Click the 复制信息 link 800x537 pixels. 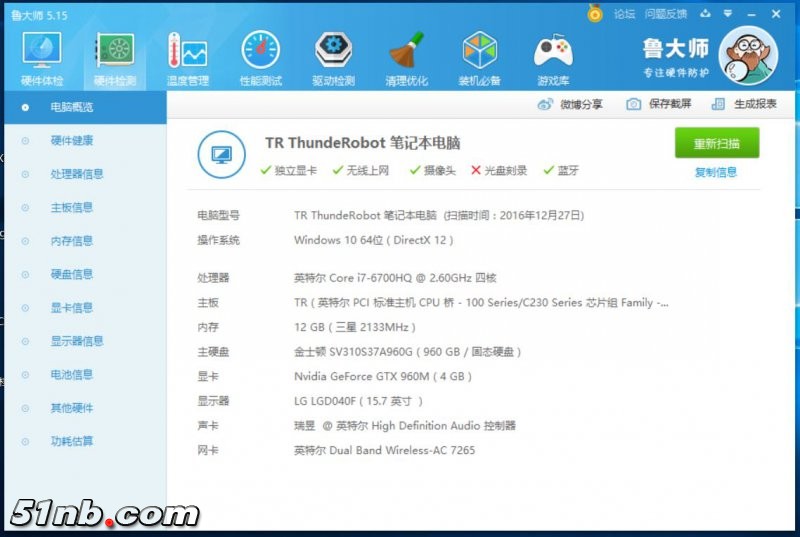[716, 172]
